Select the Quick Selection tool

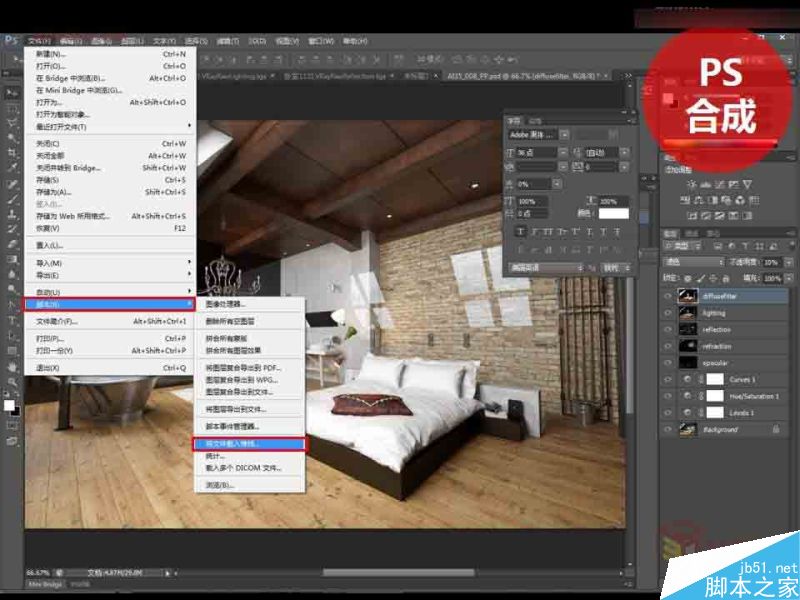(12, 138)
